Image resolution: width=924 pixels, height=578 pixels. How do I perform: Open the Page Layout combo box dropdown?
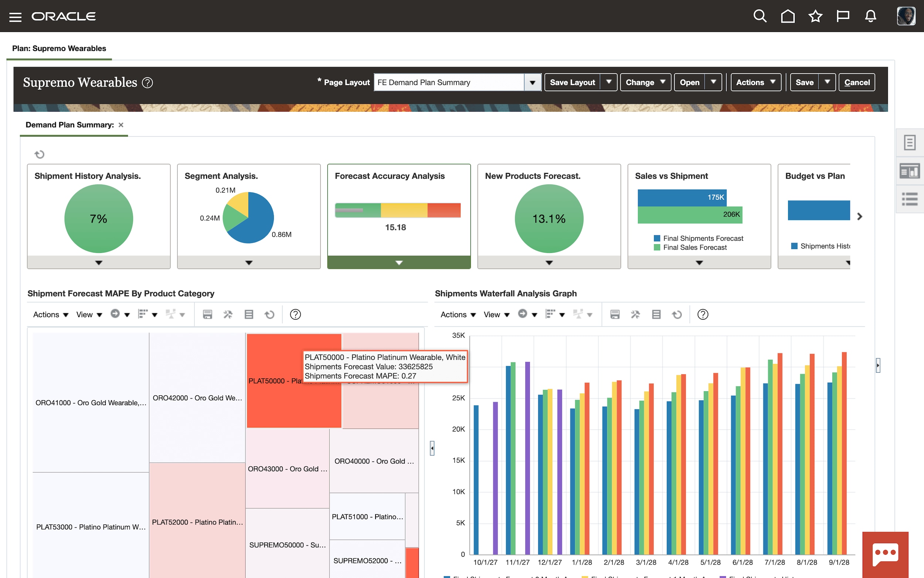[532, 82]
